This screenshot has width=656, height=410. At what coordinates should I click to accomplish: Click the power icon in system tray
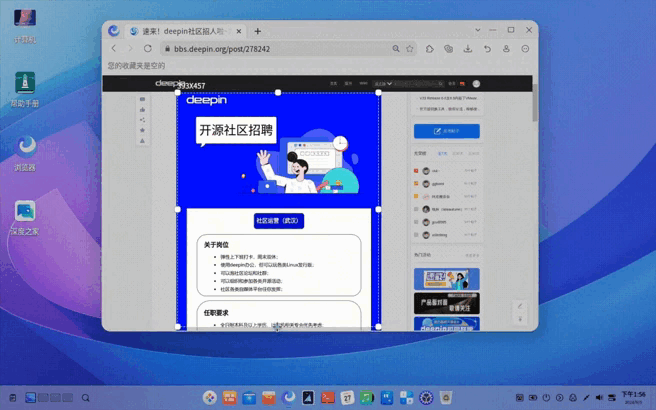pos(546,397)
